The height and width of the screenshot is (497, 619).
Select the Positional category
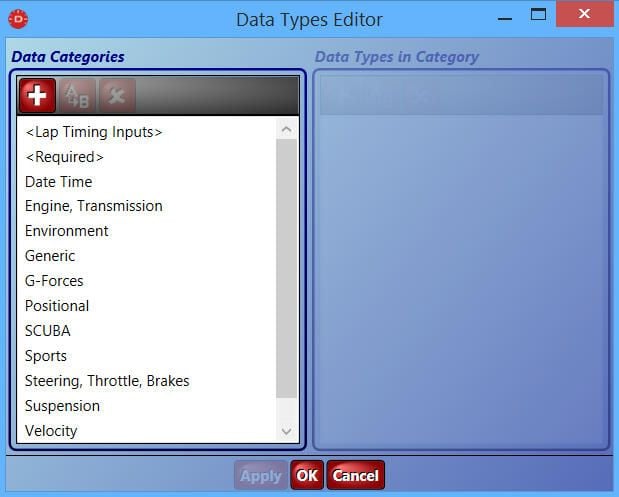147,306
